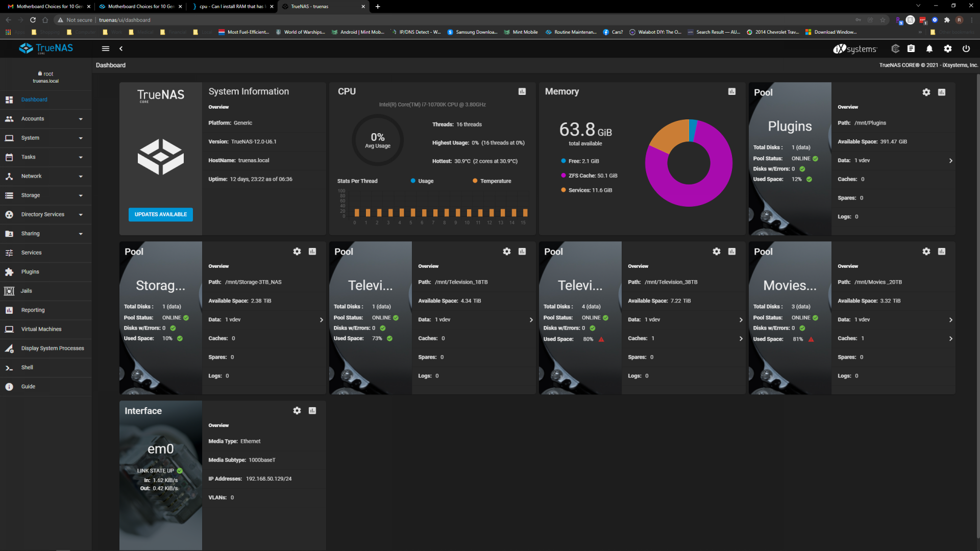Click the iXsystems logo
The width and height of the screenshot is (980, 551).
pos(855,49)
